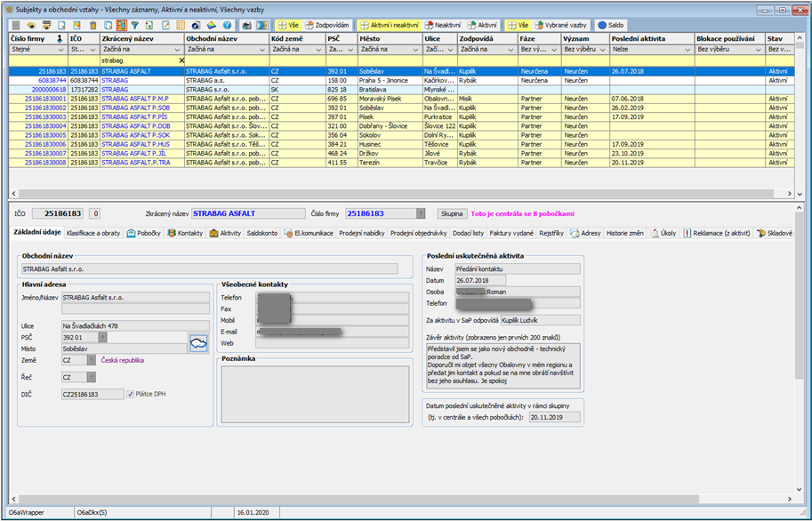Click the eye view icon in toolbar
This screenshot has height=521, width=812.
pos(30,26)
